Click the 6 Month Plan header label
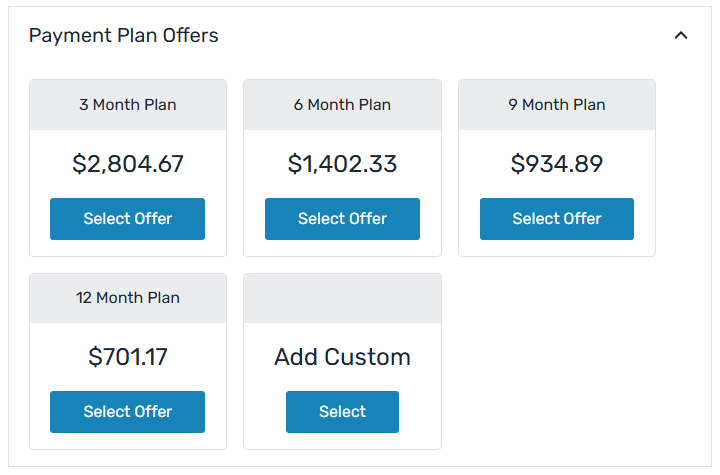 [x=342, y=105]
